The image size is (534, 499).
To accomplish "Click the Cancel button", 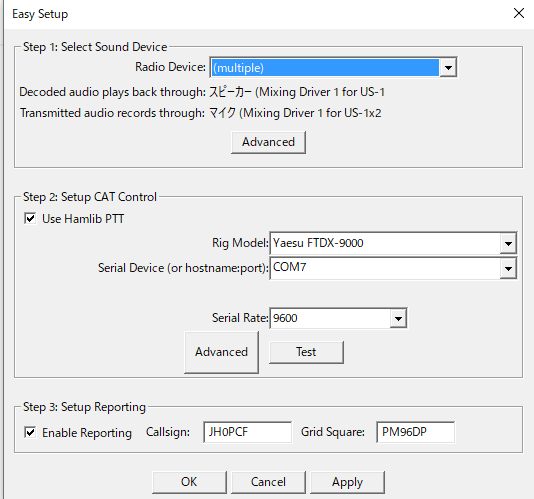I will click(268, 482).
